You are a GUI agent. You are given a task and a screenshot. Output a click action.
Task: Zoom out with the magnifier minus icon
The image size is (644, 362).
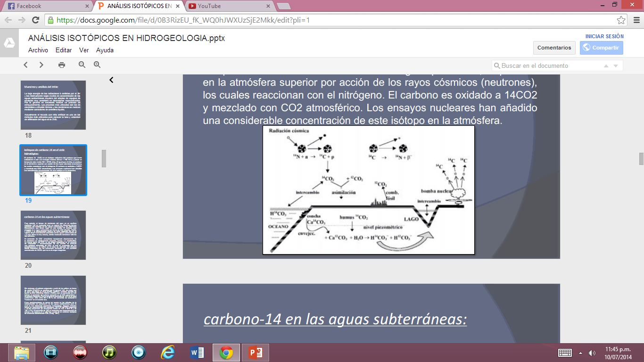(82, 65)
